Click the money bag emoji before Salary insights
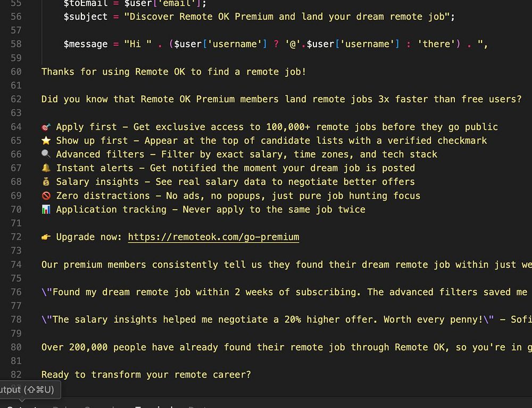532x408 pixels. [x=46, y=182]
